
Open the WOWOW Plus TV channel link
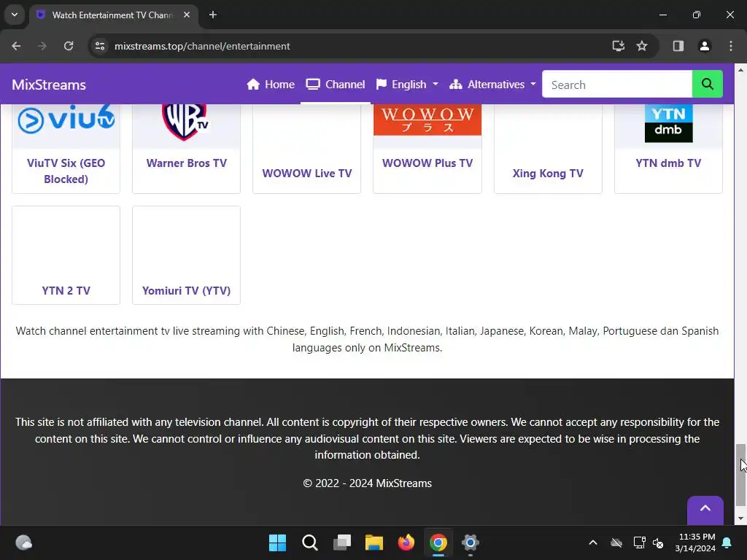point(427,163)
